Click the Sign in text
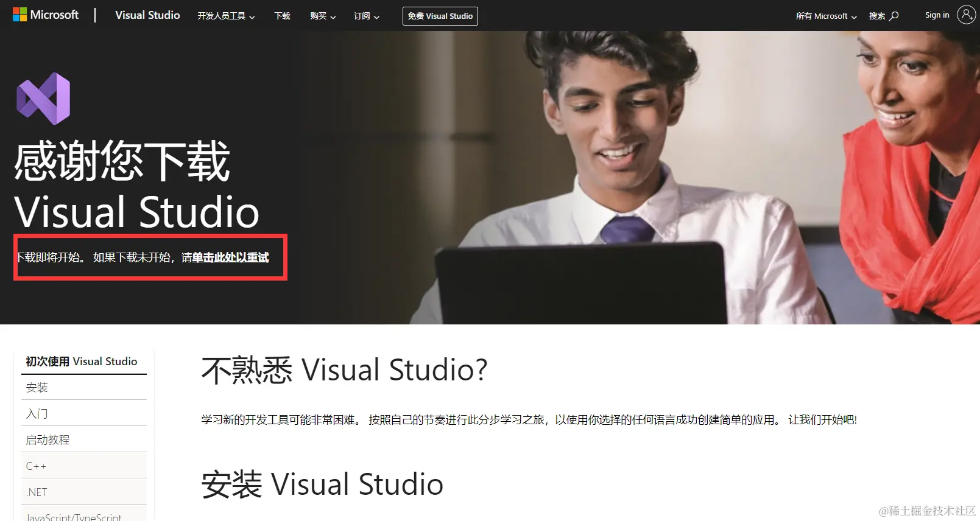The height and width of the screenshot is (521, 980). click(937, 15)
